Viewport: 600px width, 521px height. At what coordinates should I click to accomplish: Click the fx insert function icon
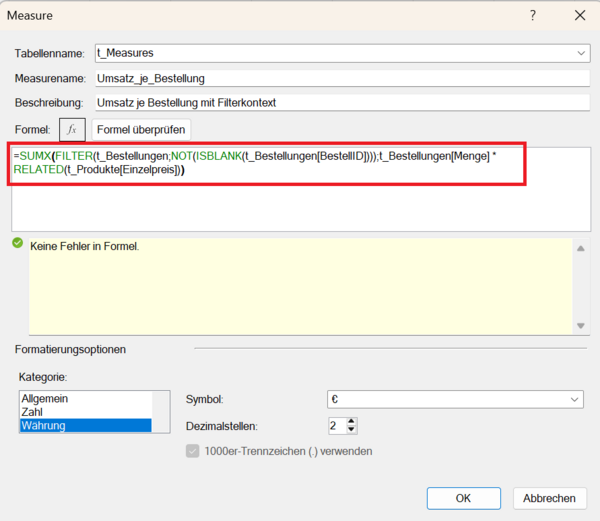tap(72, 129)
